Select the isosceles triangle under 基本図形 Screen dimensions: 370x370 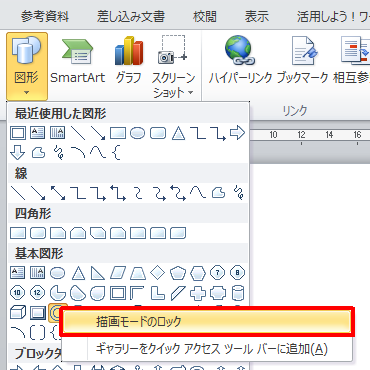(x=78, y=273)
